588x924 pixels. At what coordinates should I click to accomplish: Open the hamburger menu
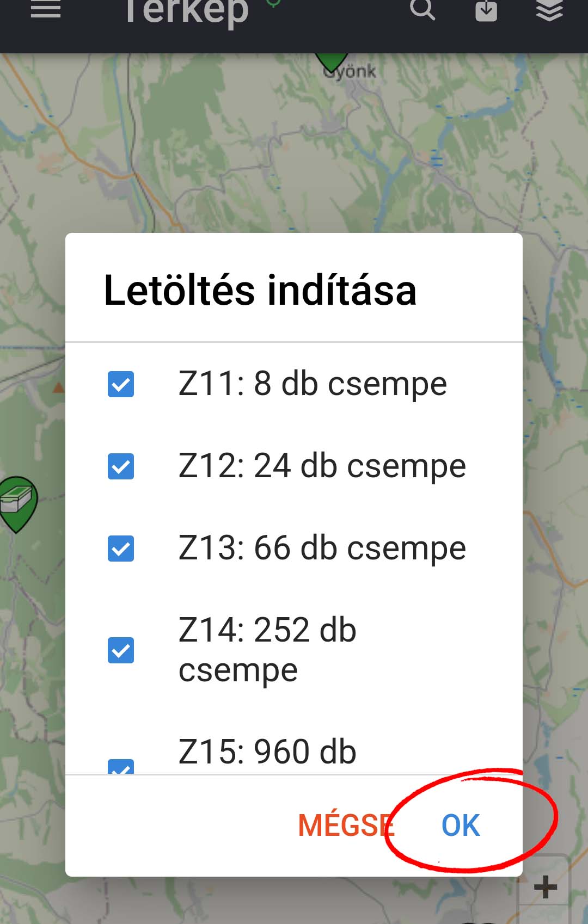click(46, 9)
